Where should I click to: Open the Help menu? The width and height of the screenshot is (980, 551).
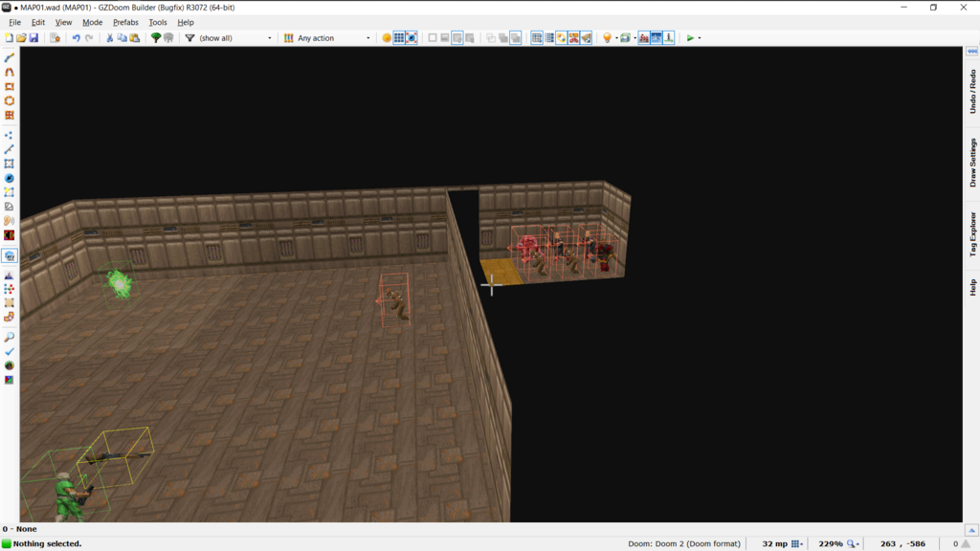(186, 22)
